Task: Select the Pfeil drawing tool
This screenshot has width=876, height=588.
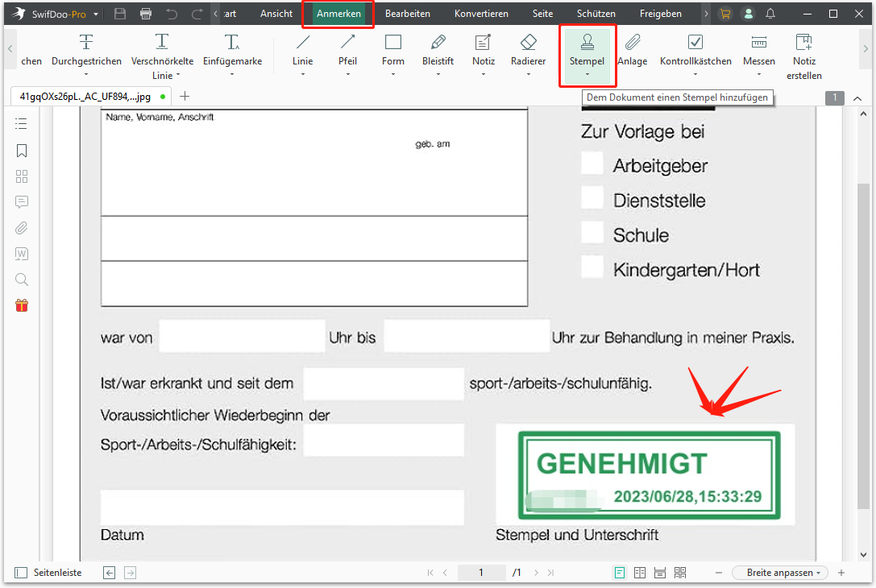Action: click(347, 51)
